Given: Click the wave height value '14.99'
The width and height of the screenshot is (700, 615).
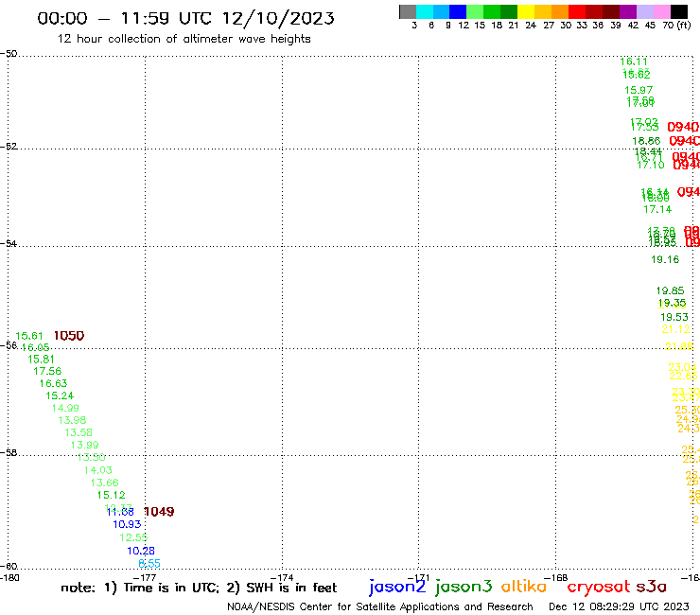Looking at the screenshot, I should [65, 408].
